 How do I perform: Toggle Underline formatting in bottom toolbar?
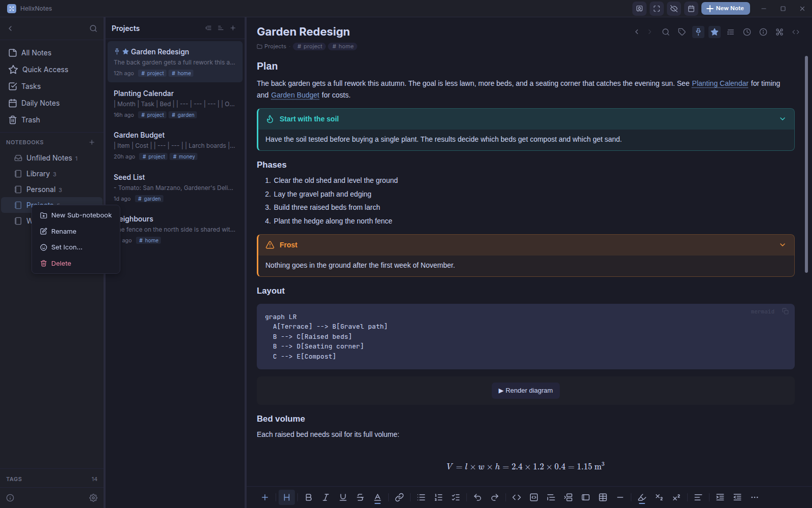(x=343, y=497)
